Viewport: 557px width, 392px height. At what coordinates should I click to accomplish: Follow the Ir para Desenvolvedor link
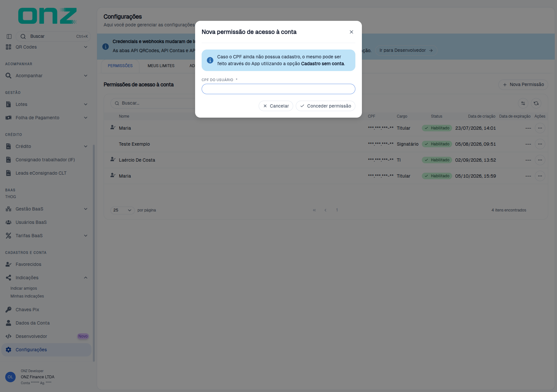pyautogui.click(x=406, y=51)
